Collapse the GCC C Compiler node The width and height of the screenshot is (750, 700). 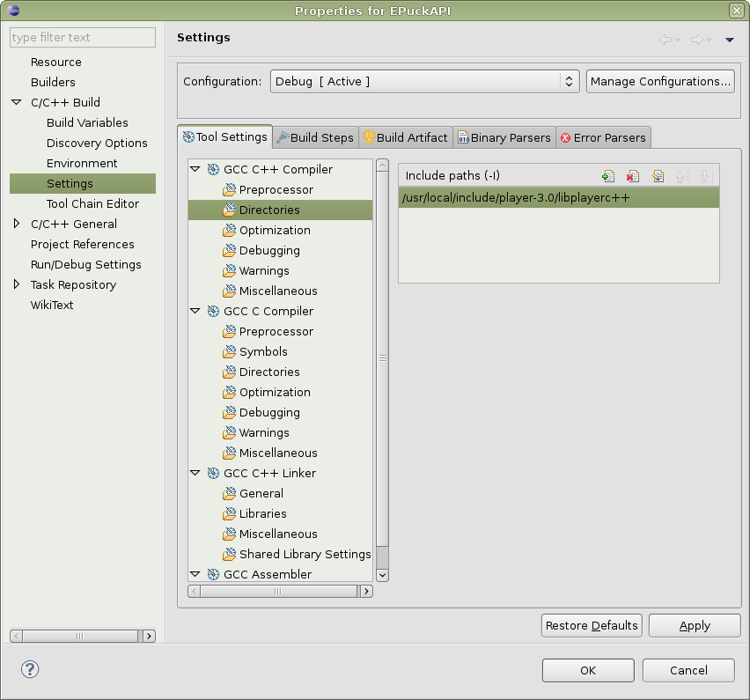(195, 311)
